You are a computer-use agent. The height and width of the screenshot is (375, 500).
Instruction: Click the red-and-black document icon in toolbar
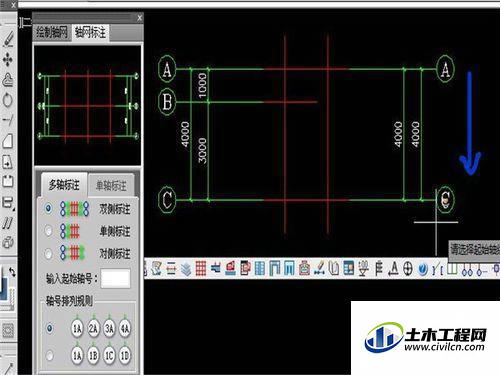point(246,269)
